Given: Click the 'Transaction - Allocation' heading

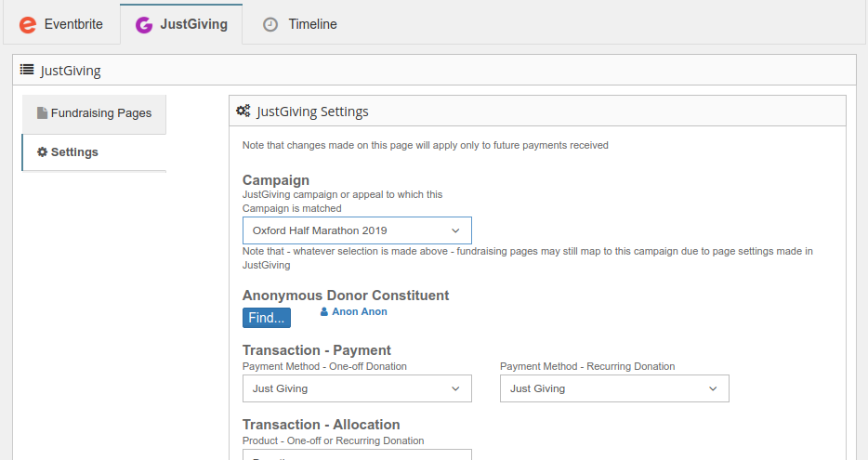Looking at the screenshot, I should (321, 425).
